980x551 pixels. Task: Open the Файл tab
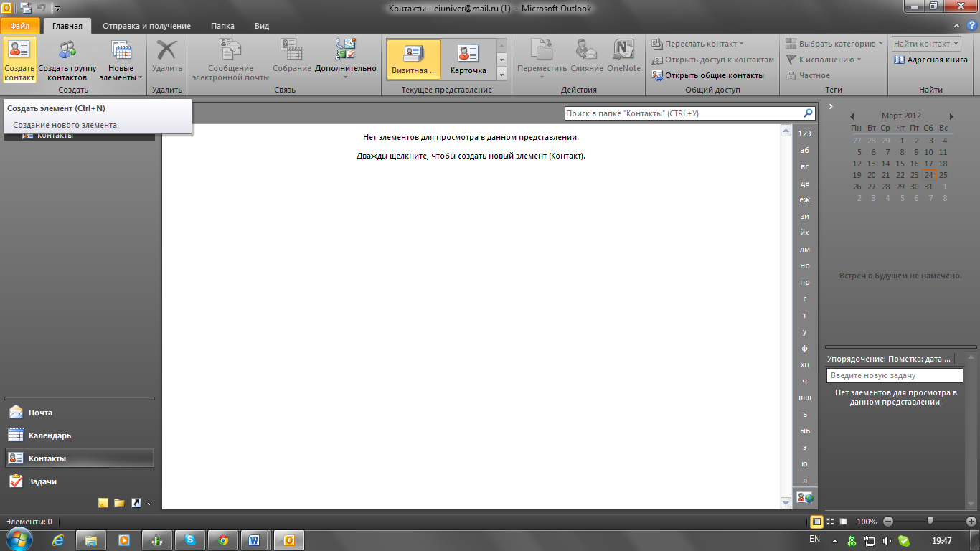[x=20, y=26]
